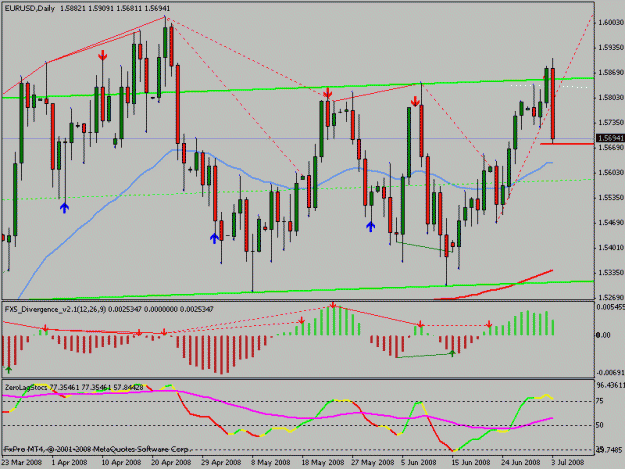Click the 8 May 2008 date label
Image resolution: width=625 pixels, height=469 pixels.
[270, 463]
